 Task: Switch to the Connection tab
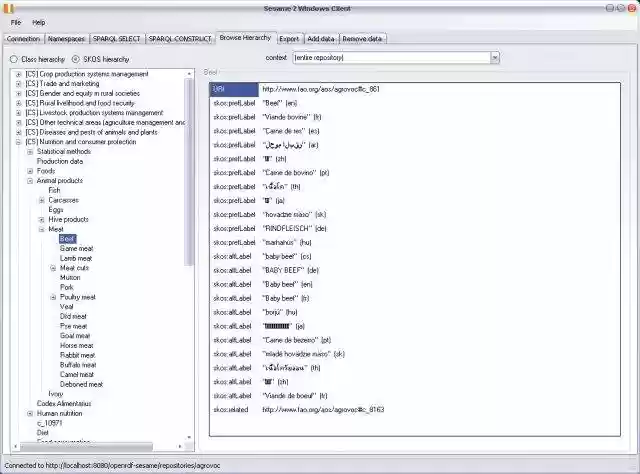click(x=24, y=39)
